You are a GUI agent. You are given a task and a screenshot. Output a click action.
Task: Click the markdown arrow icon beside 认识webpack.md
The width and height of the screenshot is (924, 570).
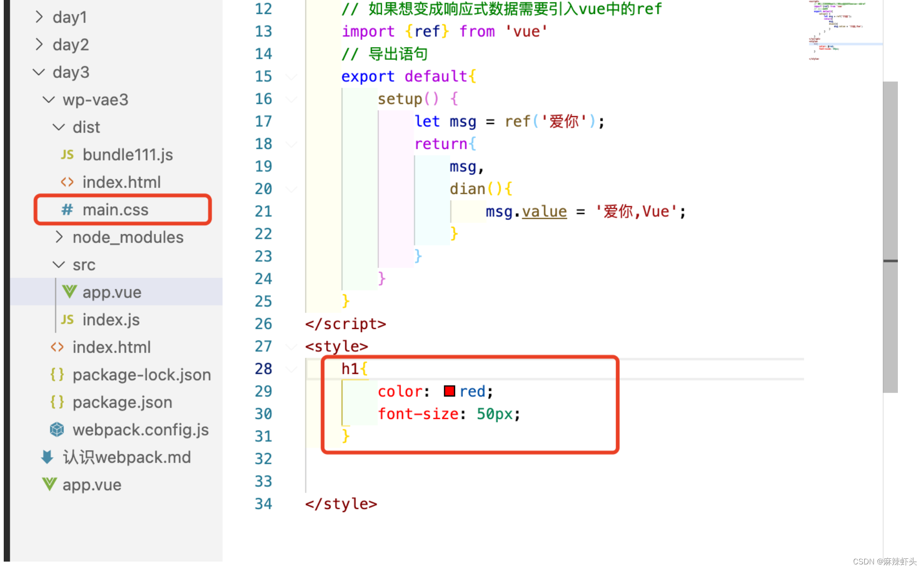(x=47, y=457)
